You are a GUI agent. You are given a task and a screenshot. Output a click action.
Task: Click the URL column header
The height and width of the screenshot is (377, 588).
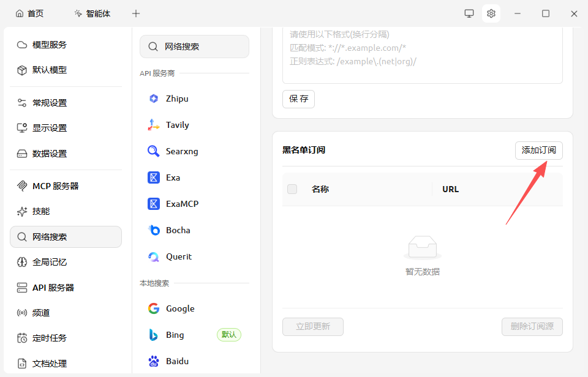[x=450, y=189]
